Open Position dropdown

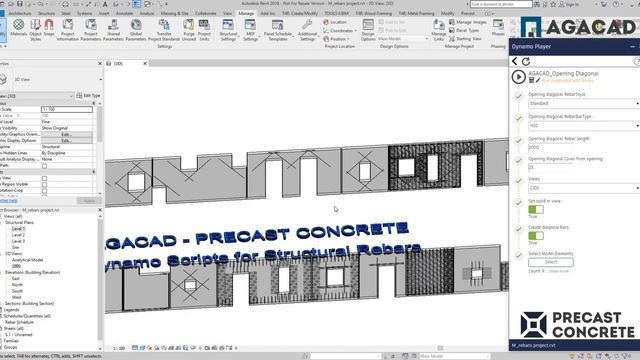tap(337, 39)
